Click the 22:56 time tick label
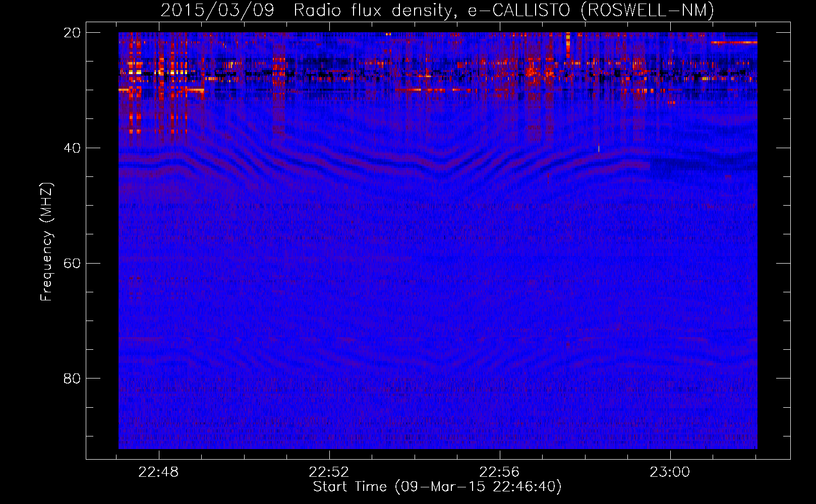 tap(499, 472)
